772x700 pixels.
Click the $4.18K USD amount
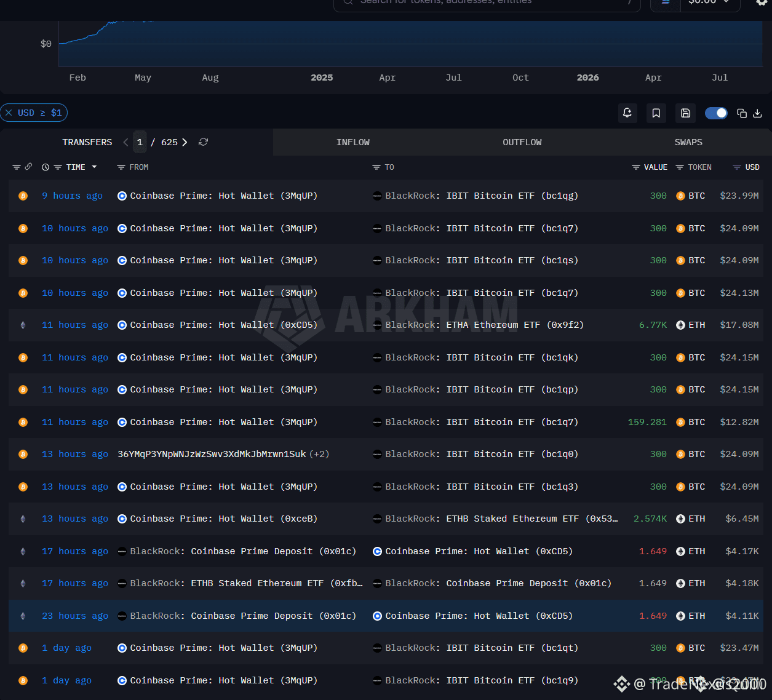click(x=742, y=583)
